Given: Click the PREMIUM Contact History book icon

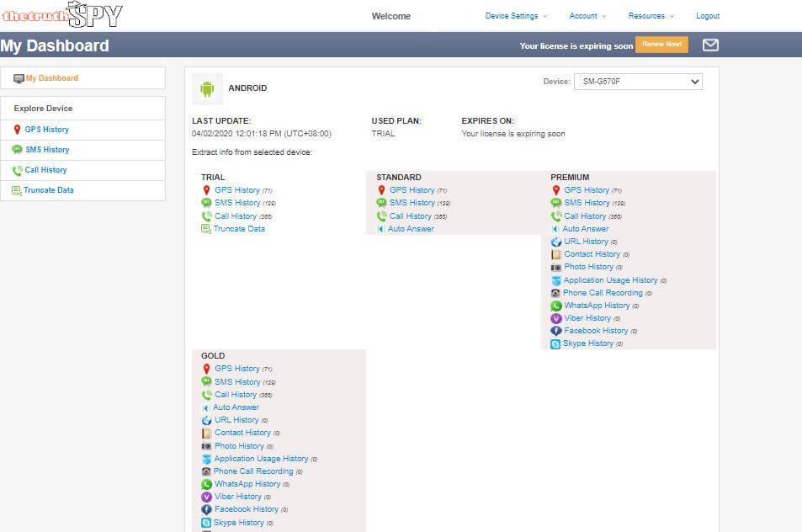Looking at the screenshot, I should pyautogui.click(x=556, y=254).
